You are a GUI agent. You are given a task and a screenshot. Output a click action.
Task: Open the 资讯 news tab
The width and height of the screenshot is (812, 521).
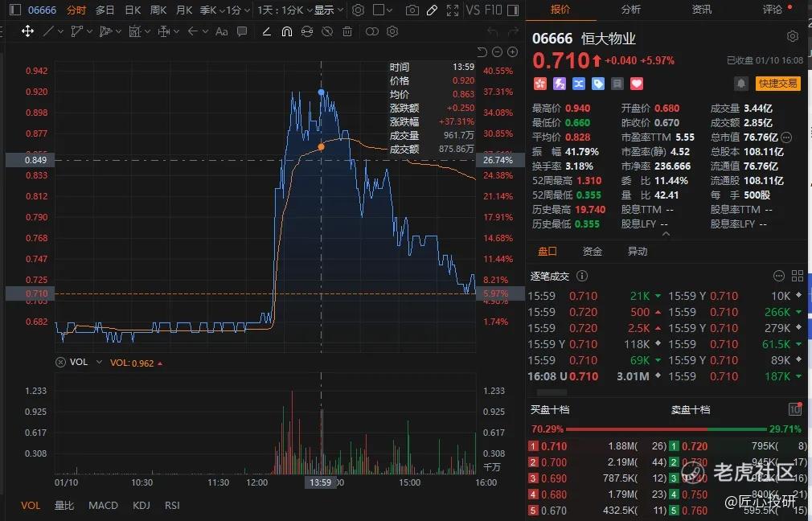702,10
